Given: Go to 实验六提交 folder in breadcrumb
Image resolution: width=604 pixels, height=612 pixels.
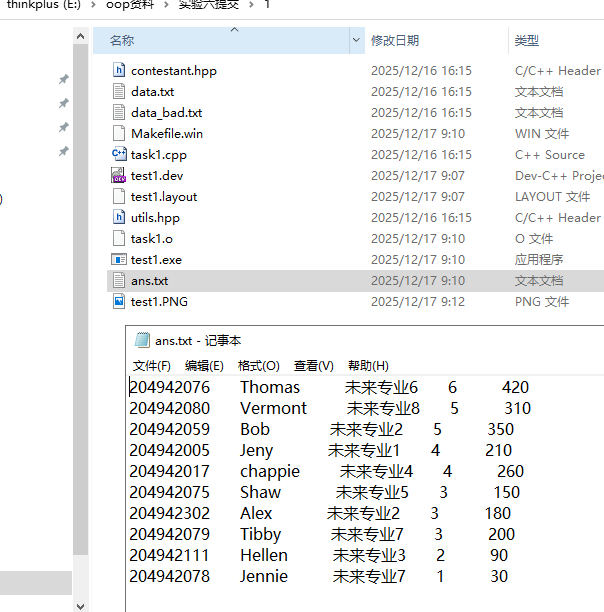Looking at the screenshot, I should tap(209, 5).
